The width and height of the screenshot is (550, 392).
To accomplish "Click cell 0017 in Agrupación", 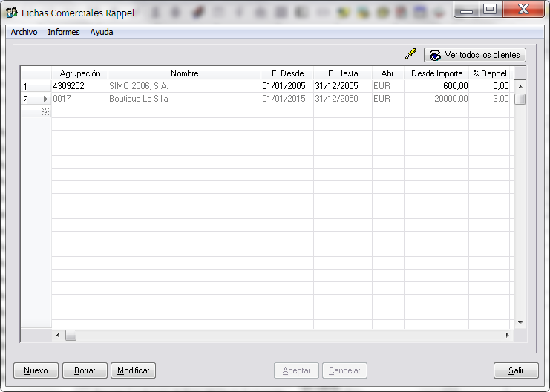I will click(x=79, y=99).
